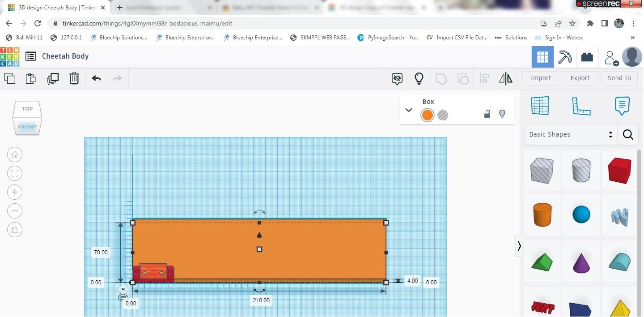The width and height of the screenshot is (644, 317).
Task: Pick the striped Box hole shape
Action: coord(542,171)
